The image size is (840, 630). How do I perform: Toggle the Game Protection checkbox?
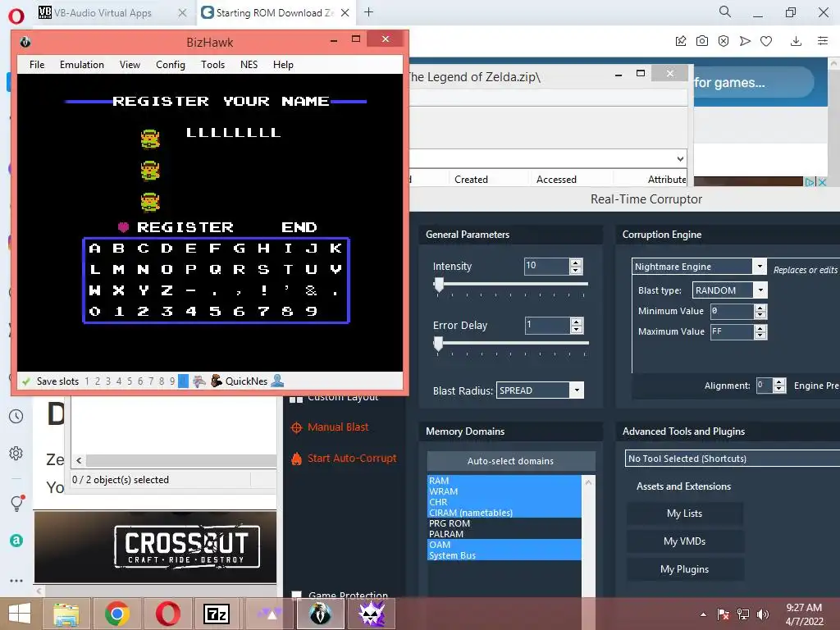coord(296,595)
